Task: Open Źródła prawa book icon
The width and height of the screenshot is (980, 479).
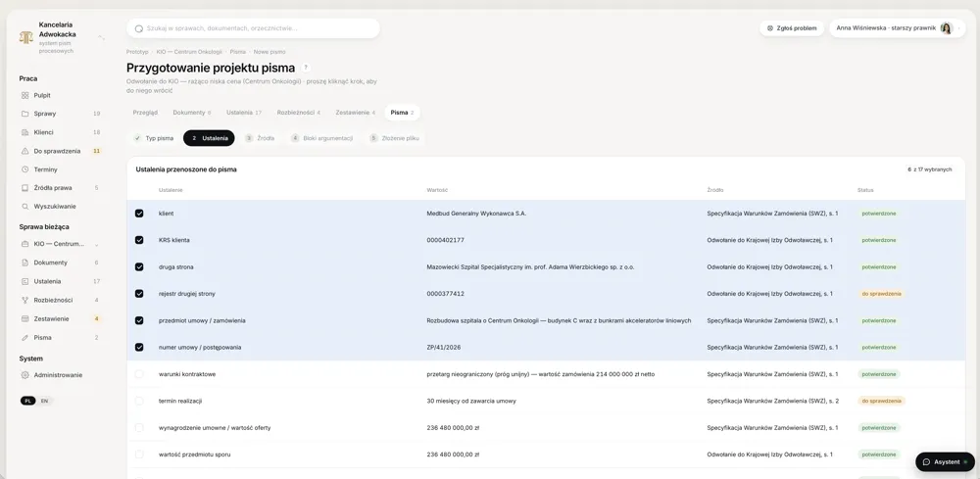Action: (x=25, y=188)
